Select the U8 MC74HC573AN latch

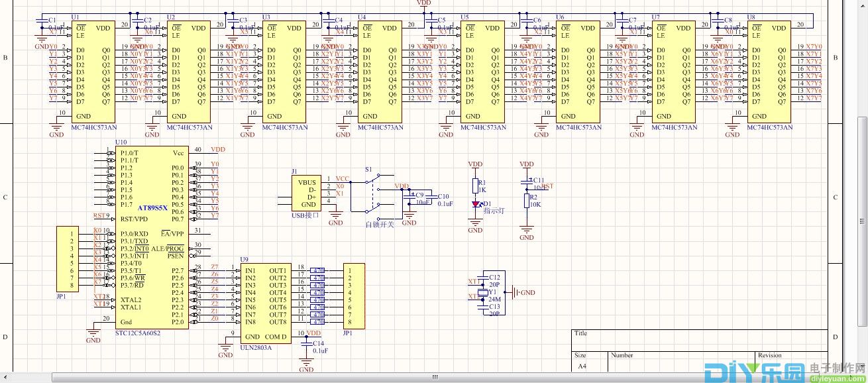(769, 72)
